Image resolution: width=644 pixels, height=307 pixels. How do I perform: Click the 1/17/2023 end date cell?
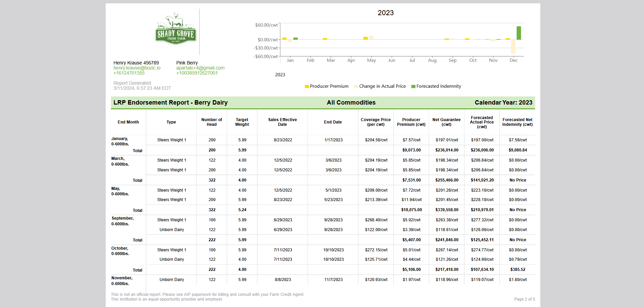pyautogui.click(x=333, y=140)
